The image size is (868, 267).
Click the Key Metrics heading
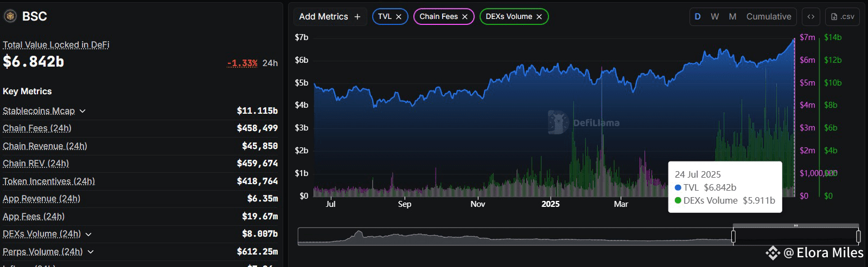27,92
